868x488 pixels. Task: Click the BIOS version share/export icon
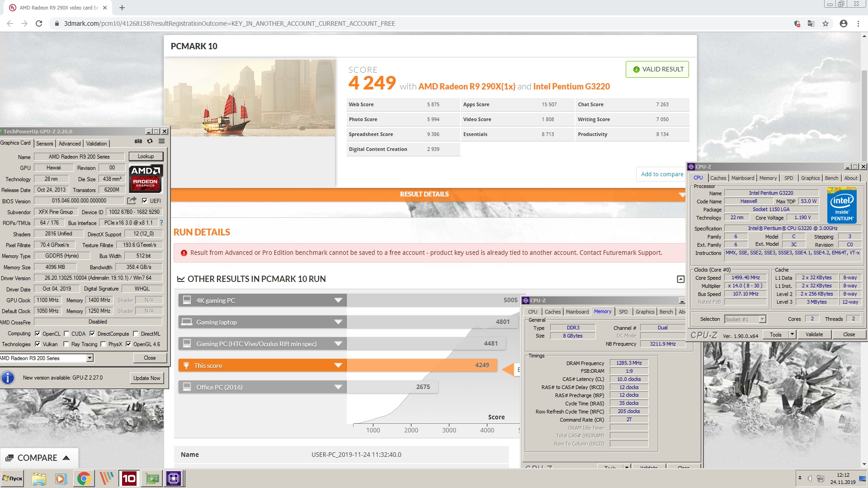pyautogui.click(x=132, y=201)
